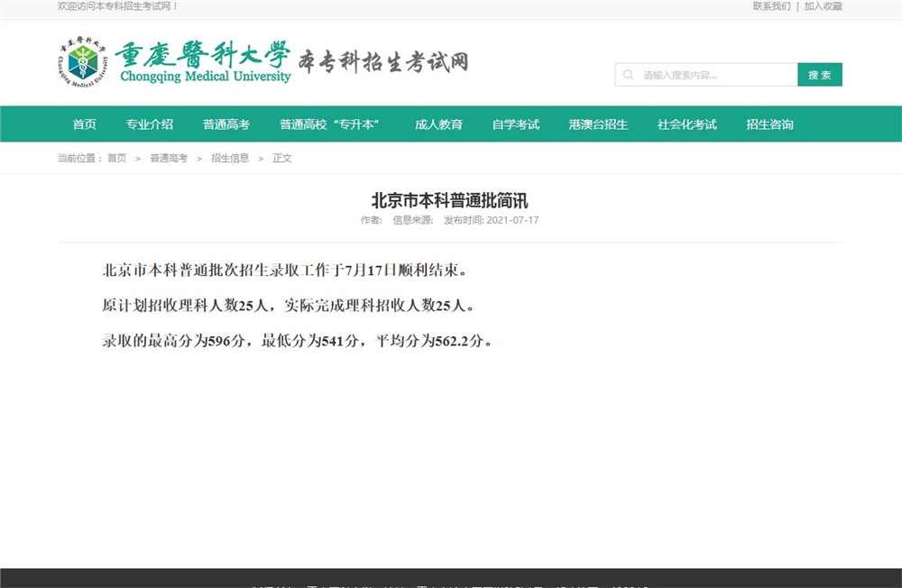Open the 普通高考 navigation menu item
The width and height of the screenshot is (902, 588).
tap(226, 124)
